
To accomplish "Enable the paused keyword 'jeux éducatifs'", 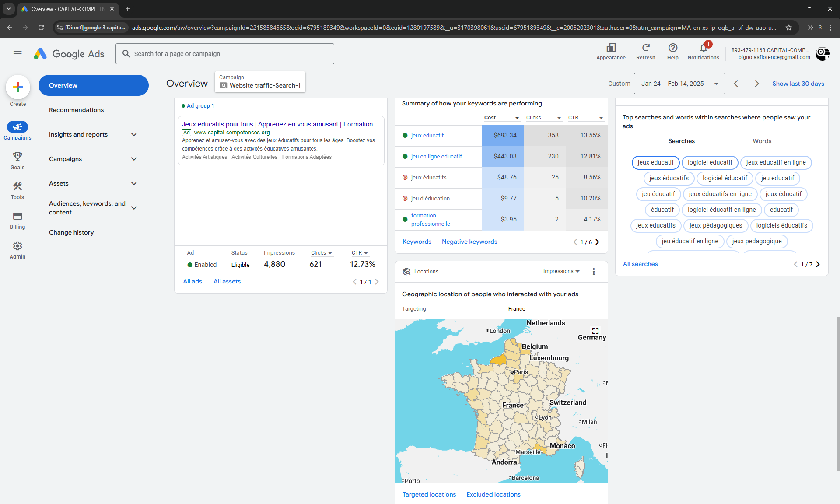I will pyautogui.click(x=405, y=177).
